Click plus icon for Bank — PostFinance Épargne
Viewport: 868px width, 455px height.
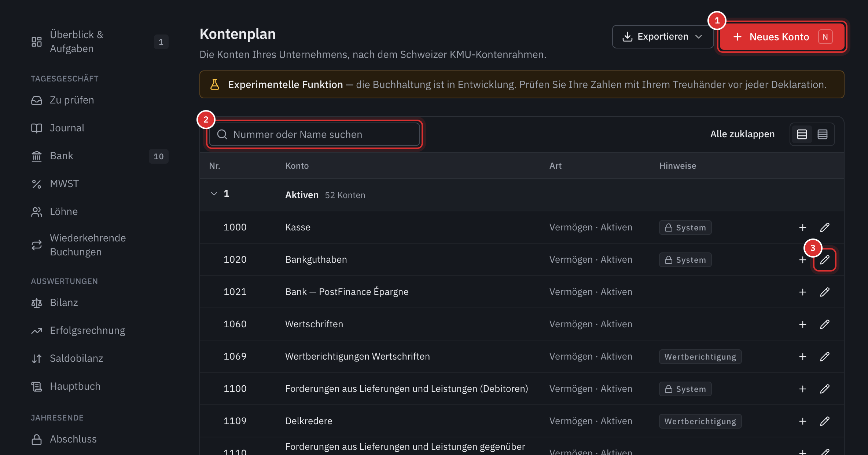pyautogui.click(x=803, y=292)
